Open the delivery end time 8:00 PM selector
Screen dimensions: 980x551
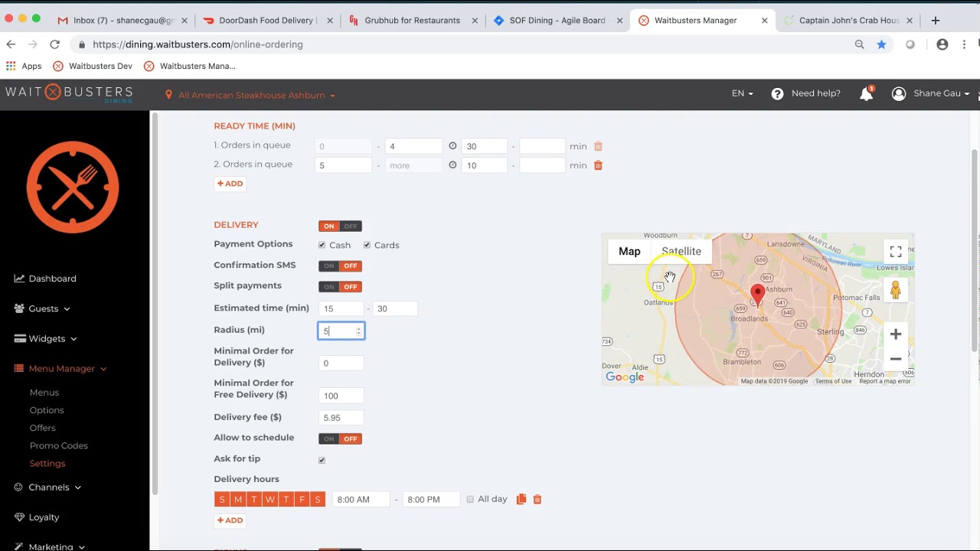pos(431,499)
